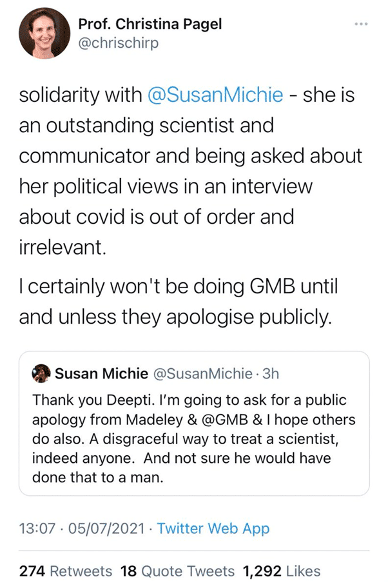
Task: Open the Twitter Web App source link
Action: (213, 529)
